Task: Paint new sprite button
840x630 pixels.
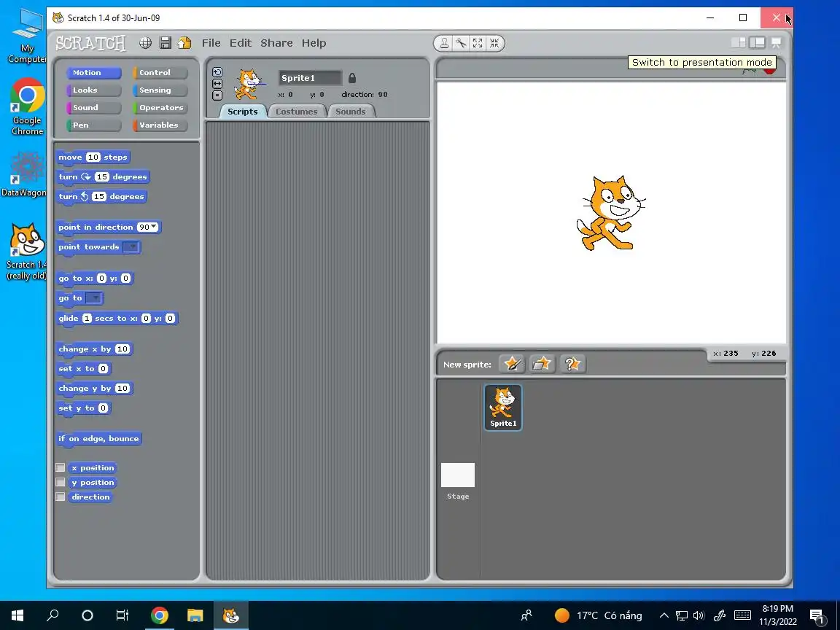Action: pyautogui.click(x=512, y=364)
